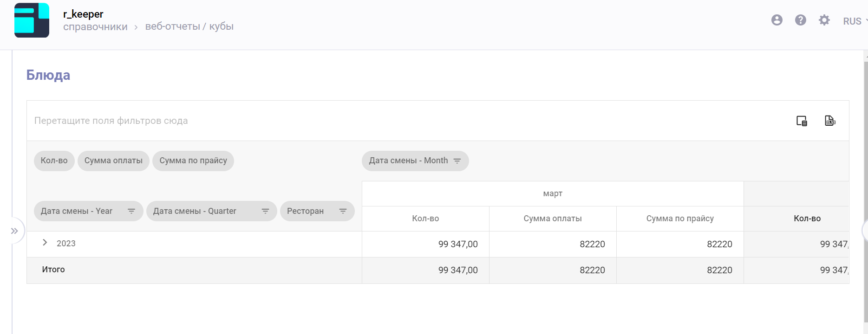The image size is (868, 334).
Task: Open the field chooser icon
Action: click(802, 121)
